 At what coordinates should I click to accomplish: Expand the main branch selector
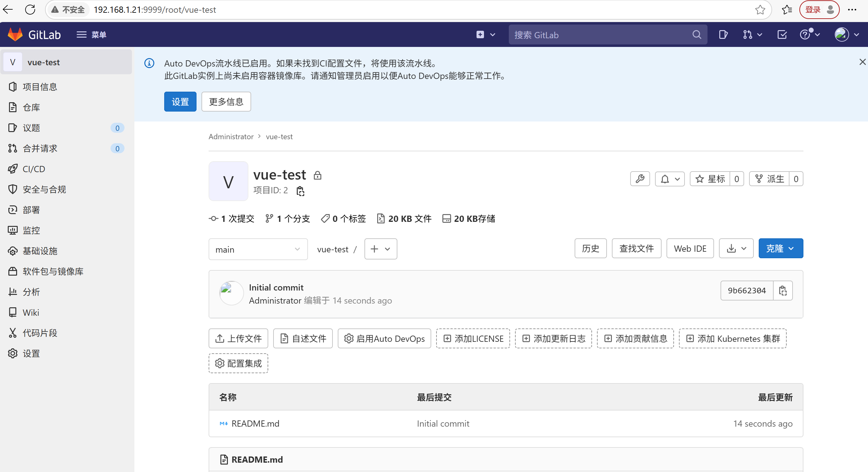click(258, 249)
